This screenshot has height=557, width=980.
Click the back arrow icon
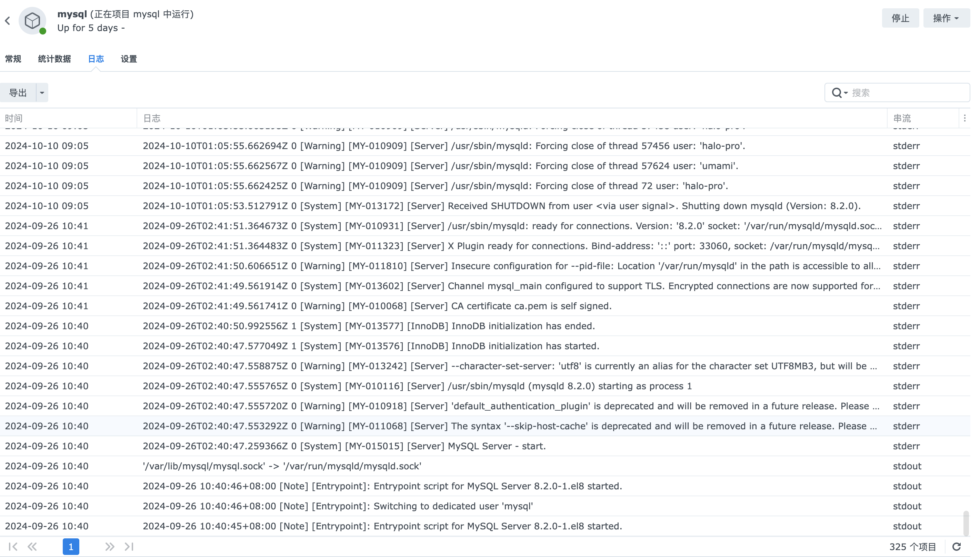[8, 21]
